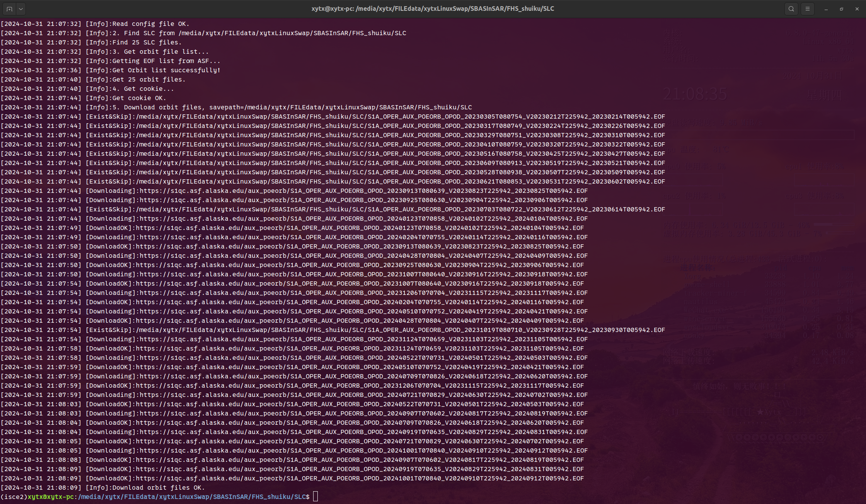Open Downloading URL for 20240428T070804 EOF
This screenshot has width=866, height=504.
pos(364,256)
